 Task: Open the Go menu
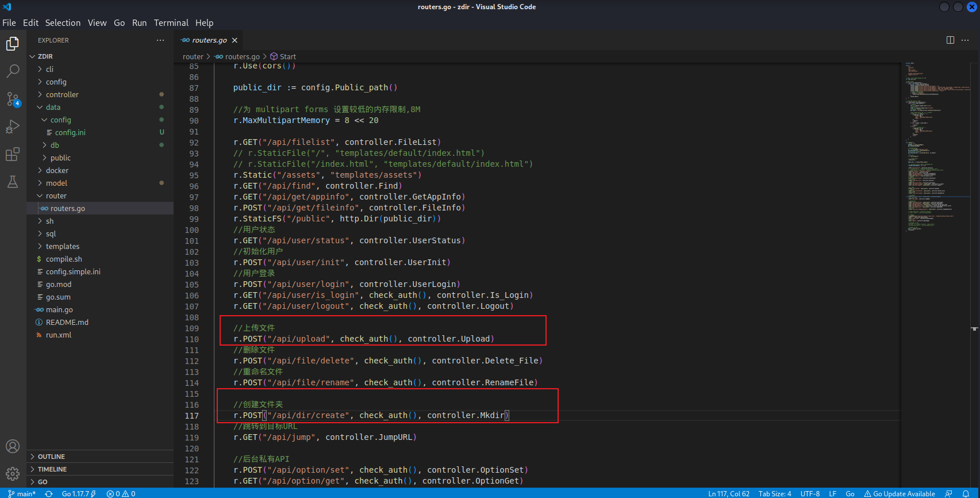tap(119, 23)
